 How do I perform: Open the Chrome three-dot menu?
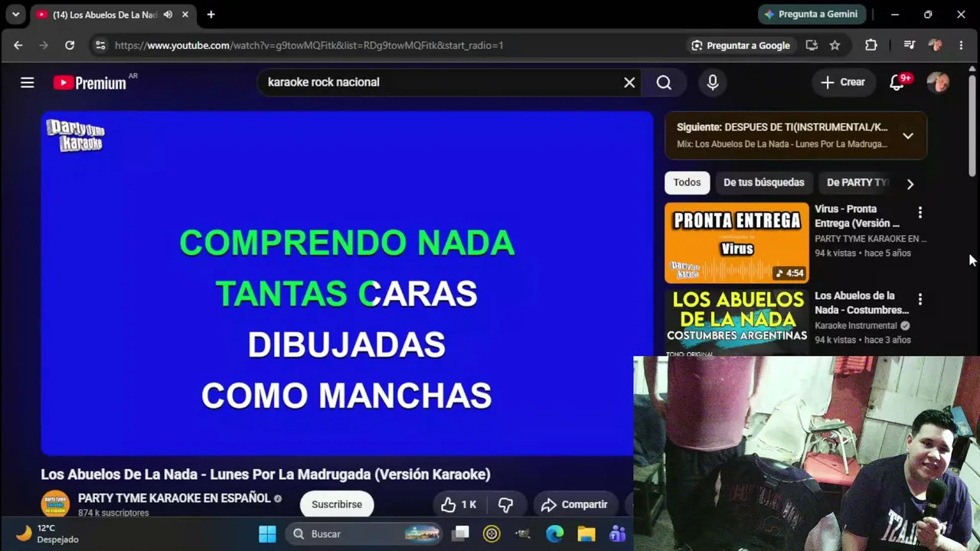[961, 45]
